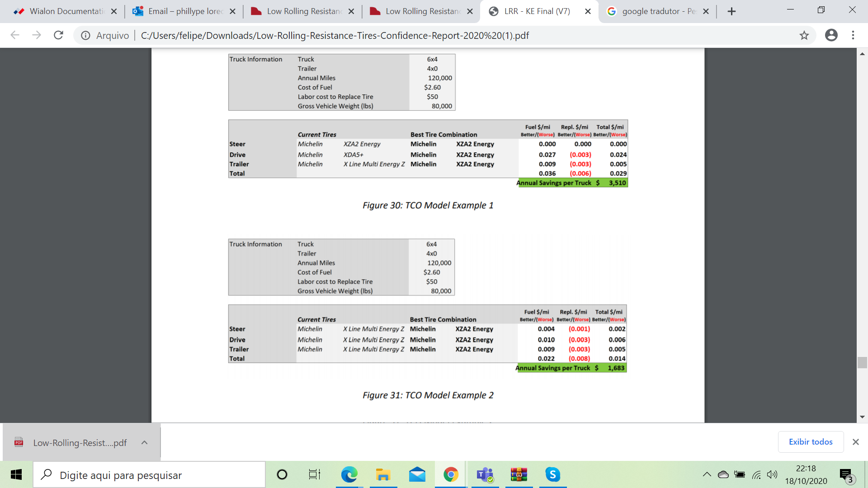Open Skype from the taskbar
The image size is (868, 488).
point(552,474)
